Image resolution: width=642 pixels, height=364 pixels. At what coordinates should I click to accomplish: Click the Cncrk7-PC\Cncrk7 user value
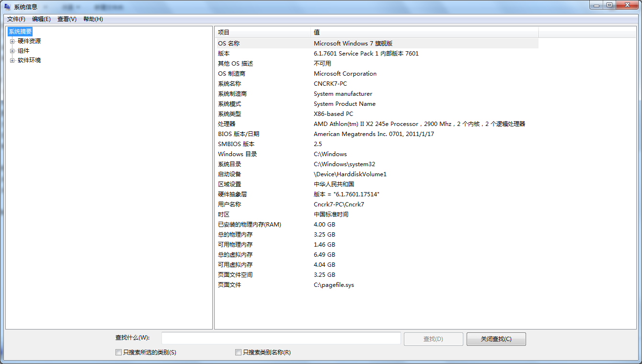(339, 205)
